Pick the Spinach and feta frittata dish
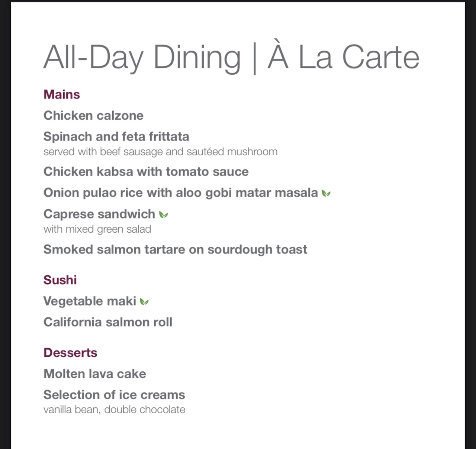476x449 pixels. [x=116, y=136]
